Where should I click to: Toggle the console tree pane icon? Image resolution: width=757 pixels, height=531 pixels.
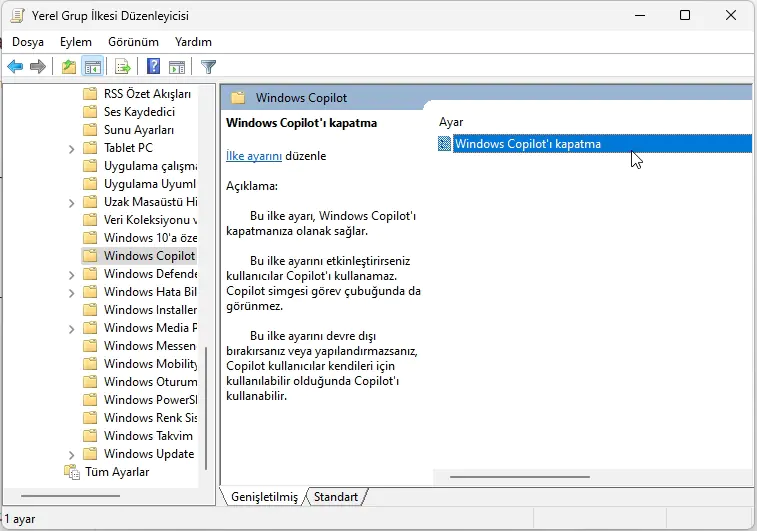coord(92,66)
